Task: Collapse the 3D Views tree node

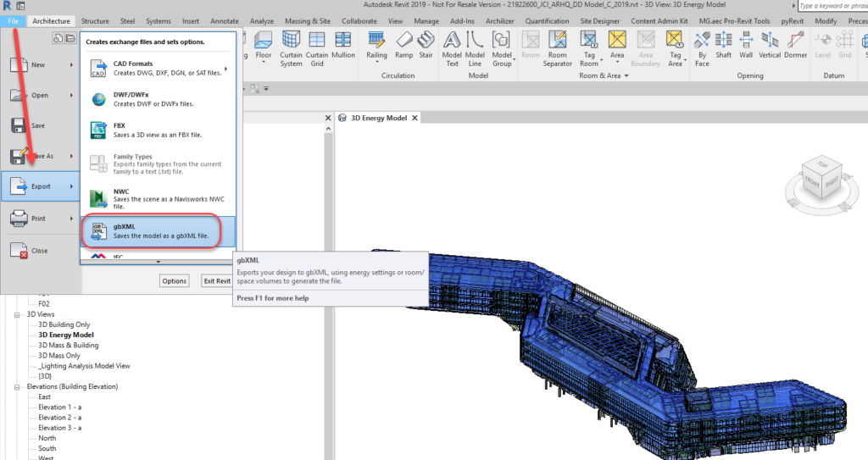Action: 17,314
